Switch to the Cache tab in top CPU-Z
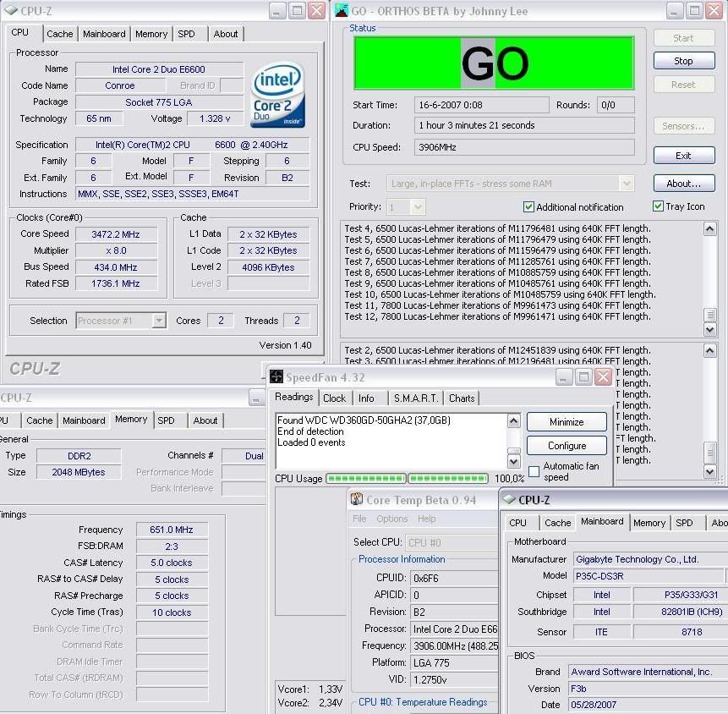The height and width of the screenshot is (714, 728). (60, 34)
